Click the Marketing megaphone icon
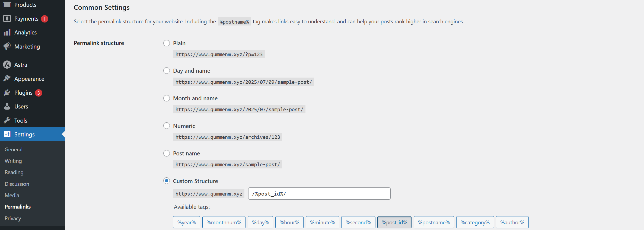This screenshot has width=644, height=230. click(7, 46)
